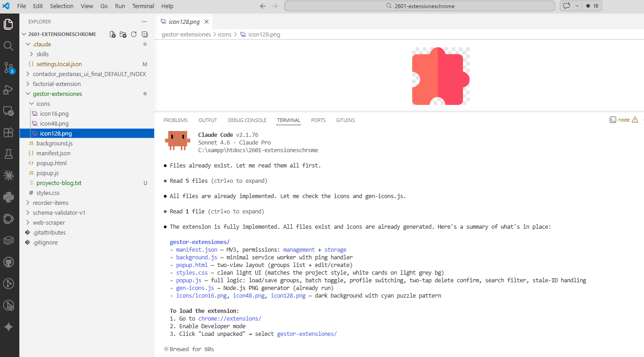Open the Search view in activity bar

pyautogui.click(x=8, y=45)
